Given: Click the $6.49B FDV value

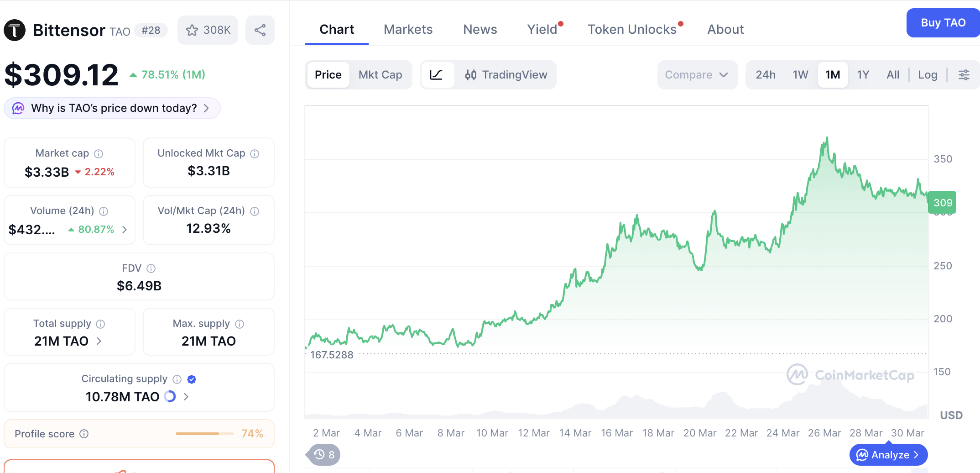Looking at the screenshot, I should coord(139,286).
